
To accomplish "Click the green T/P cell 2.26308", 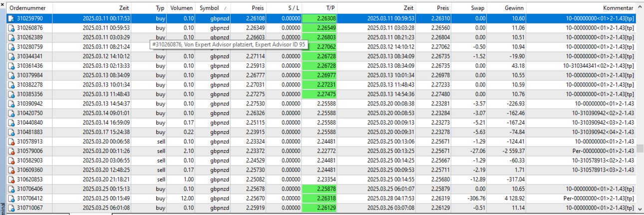I will coord(320,18).
